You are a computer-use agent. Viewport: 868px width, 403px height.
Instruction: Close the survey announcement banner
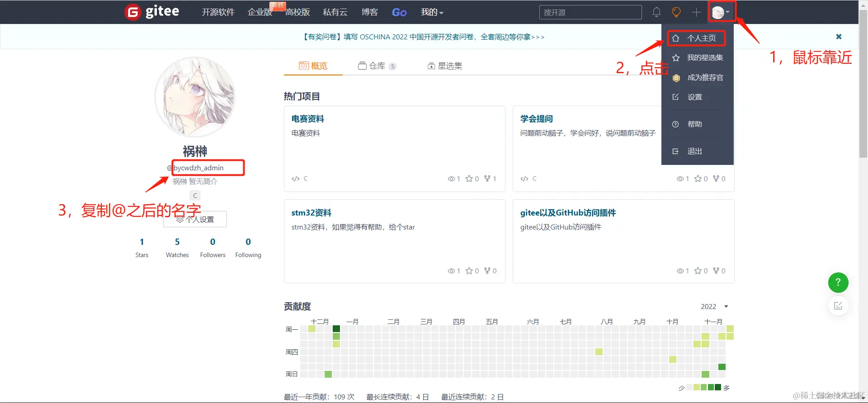coord(839,37)
